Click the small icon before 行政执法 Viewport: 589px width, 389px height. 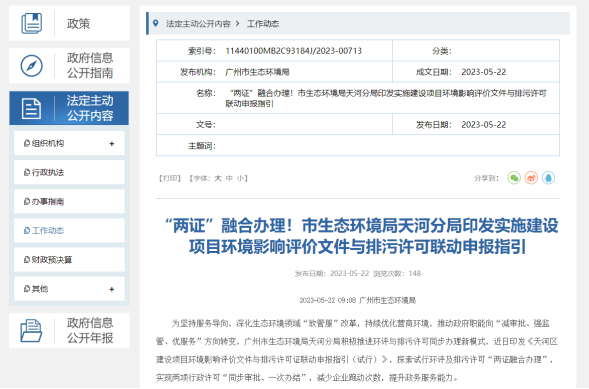coord(27,172)
